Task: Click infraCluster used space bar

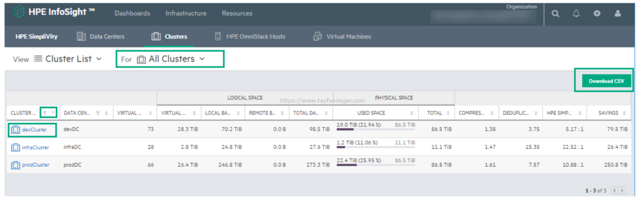Action: click(376, 147)
